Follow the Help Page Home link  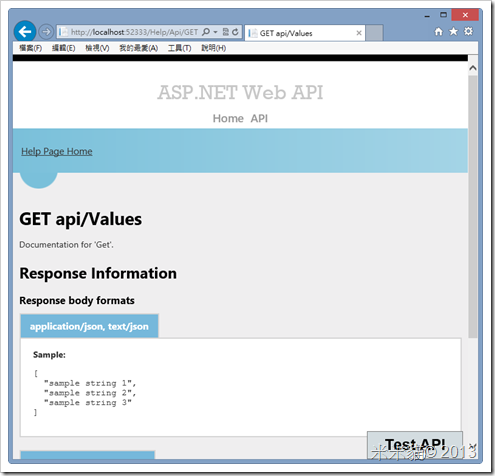[x=57, y=151]
